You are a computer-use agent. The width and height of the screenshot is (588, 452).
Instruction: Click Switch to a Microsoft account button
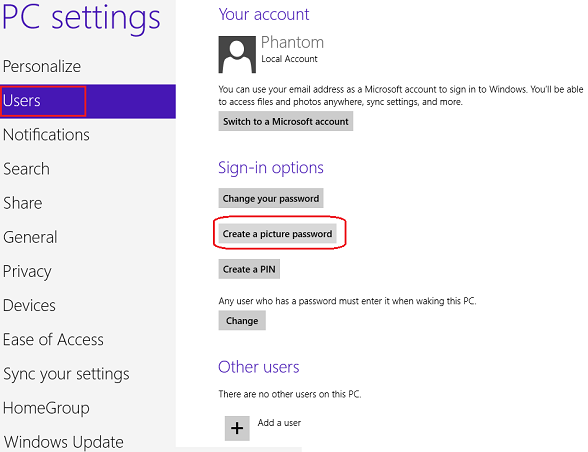coord(286,122)
